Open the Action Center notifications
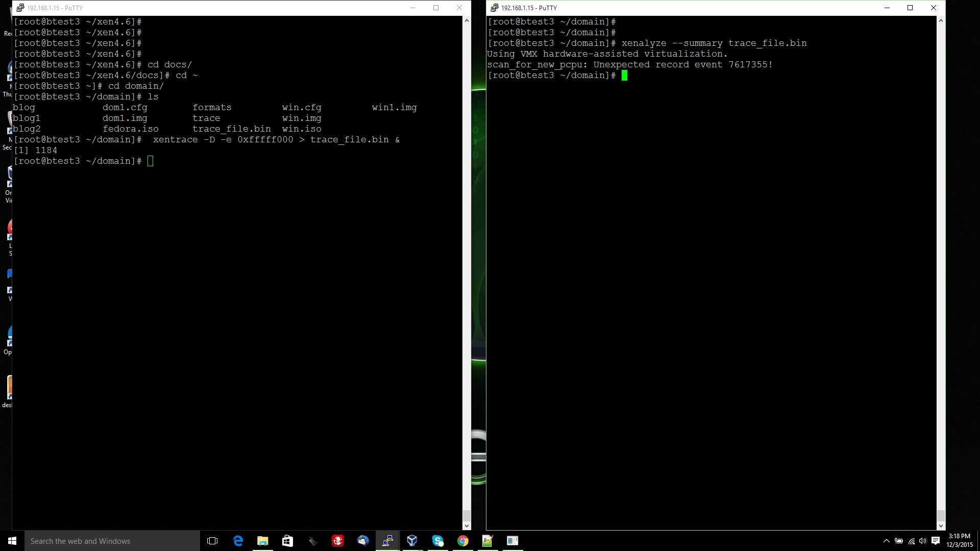Viewport: 980px width, 551px height. (x=936, y=541)
